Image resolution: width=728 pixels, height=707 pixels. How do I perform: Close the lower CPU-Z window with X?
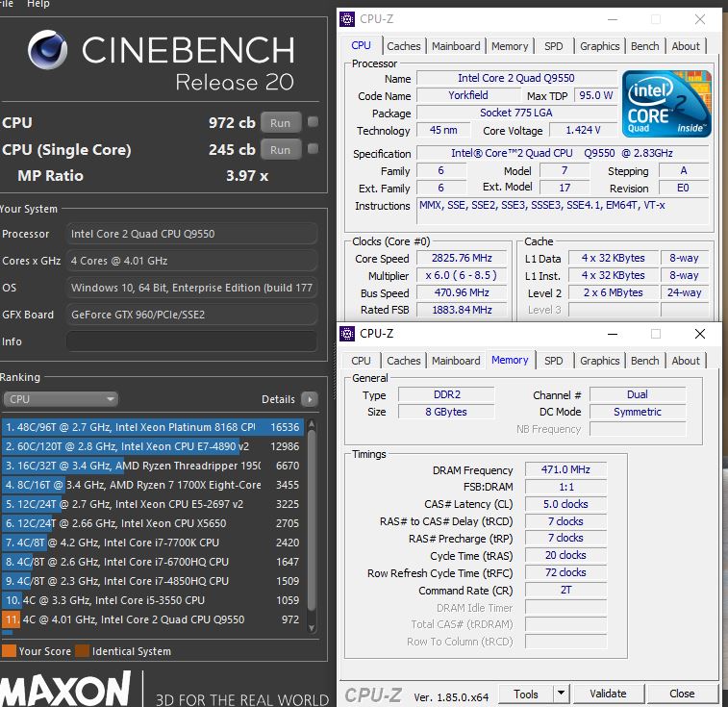click(x=700, y=334)
